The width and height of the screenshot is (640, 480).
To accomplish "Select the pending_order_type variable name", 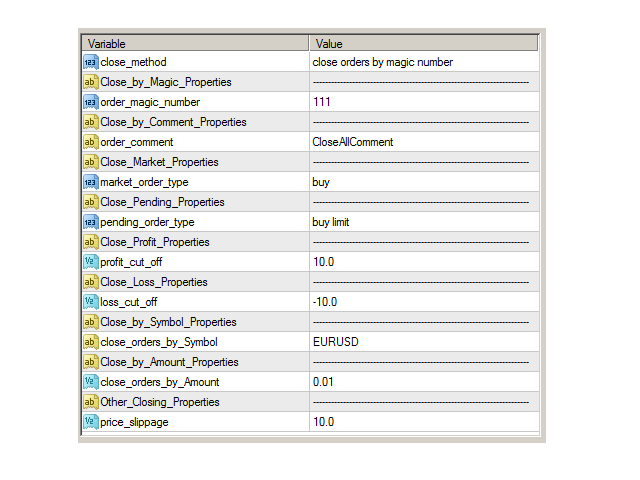I will click(147, 222).
